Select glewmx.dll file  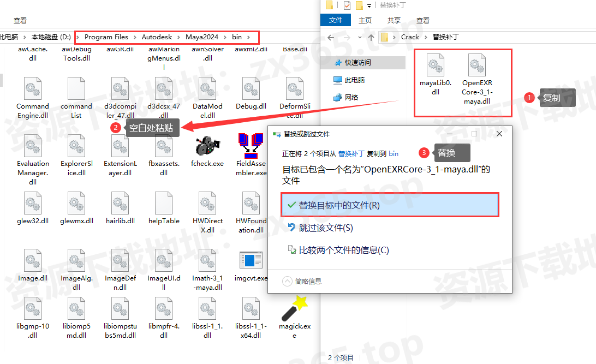coord(76,208)
